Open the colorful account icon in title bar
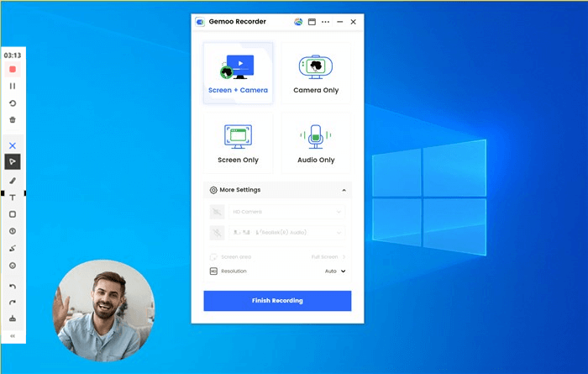This screenshot has width=588, height=374. point(298,22)
